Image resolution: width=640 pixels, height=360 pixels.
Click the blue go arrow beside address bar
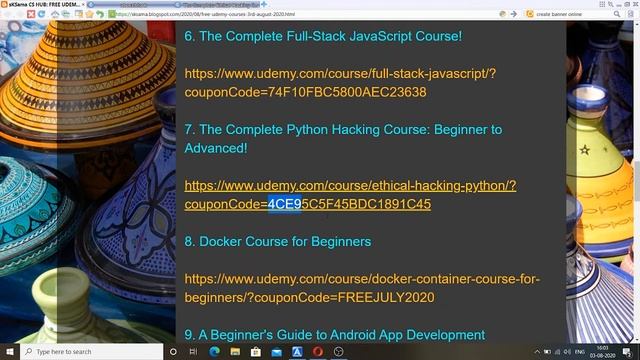513,14
